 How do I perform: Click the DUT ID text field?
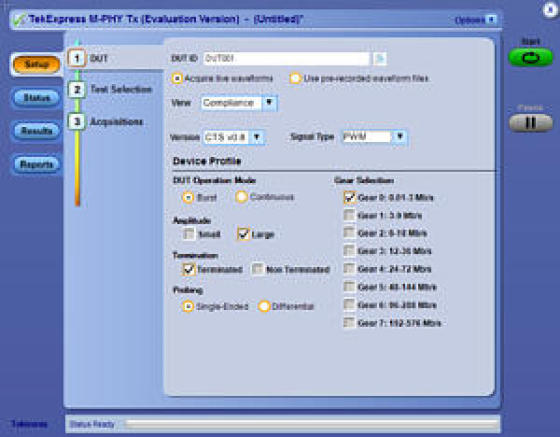point(286,59)
